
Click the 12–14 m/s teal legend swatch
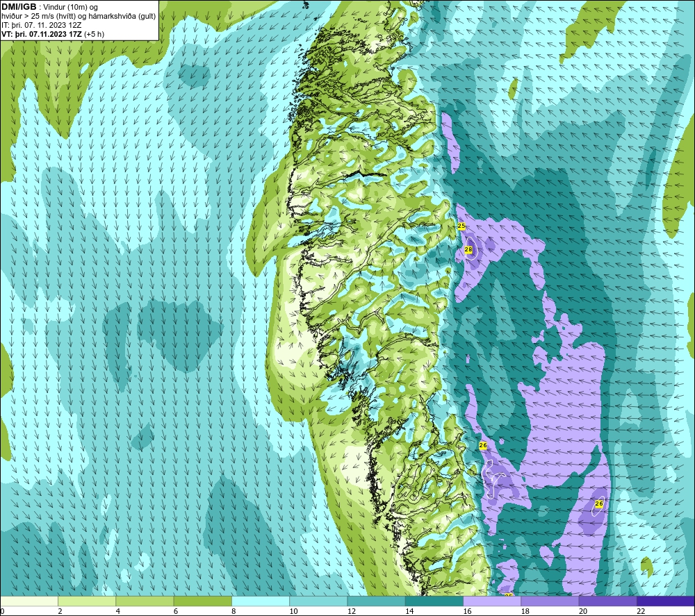pyautogui.click(x=376, y=601)
